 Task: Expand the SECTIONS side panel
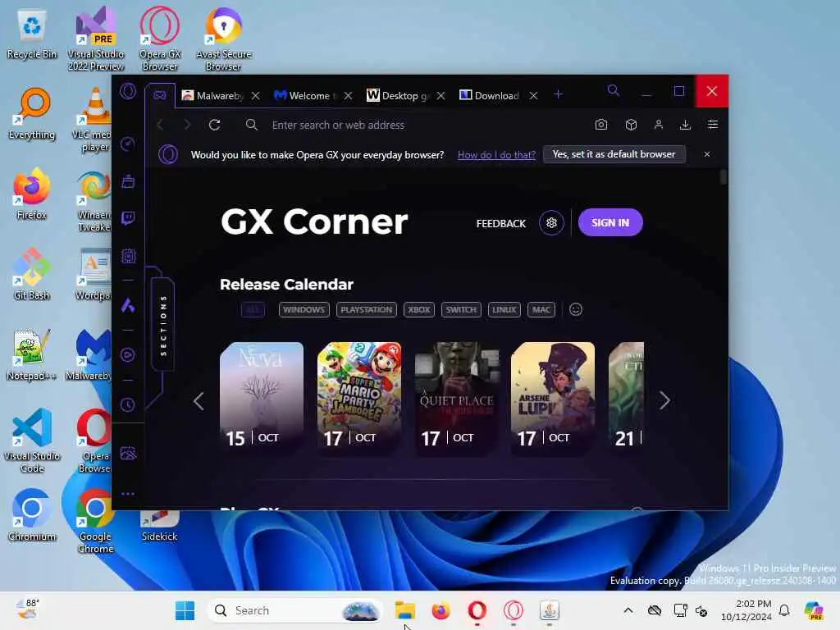point(163,325)
